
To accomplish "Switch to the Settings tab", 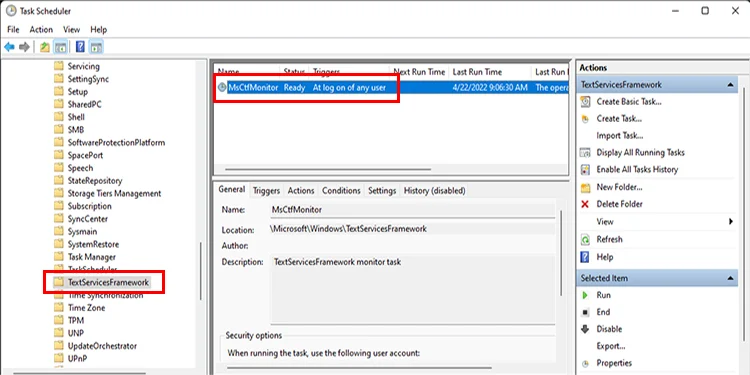I will (x=382, y=190).
